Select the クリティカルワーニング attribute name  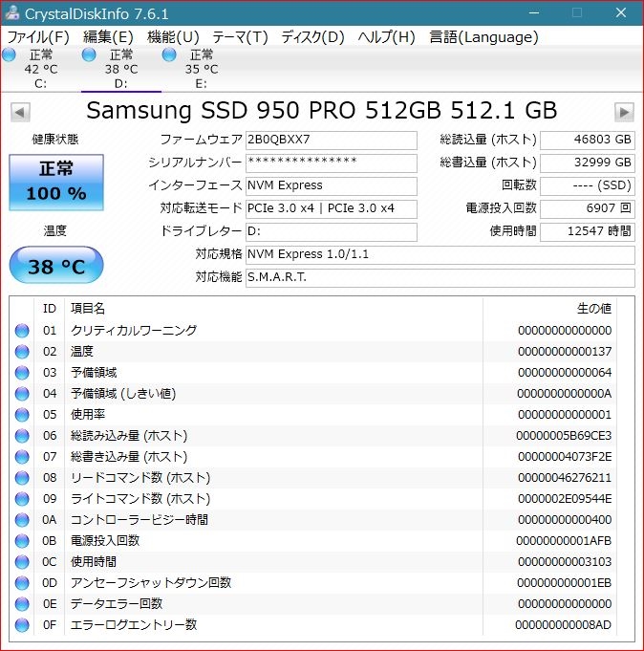134,331
